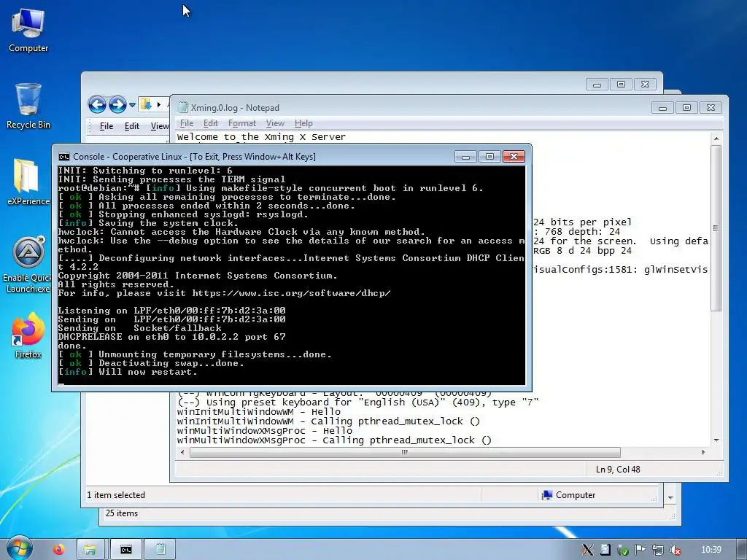Select the Firefox desktop shortcut
Viewport: 747px width, 560px height.
coord(28,335)
